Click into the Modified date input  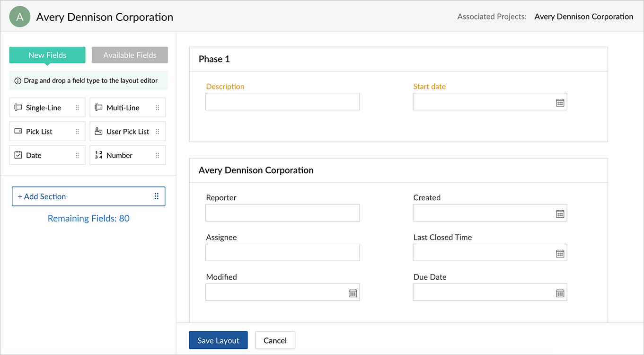tap(282, 293)
